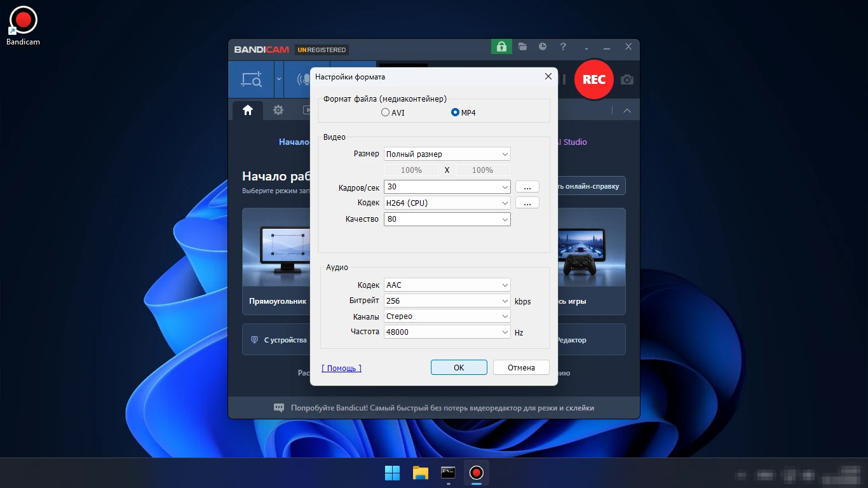Open the Bandicam desktop shortcut
The width and height of the screenshot is (868, 488).
point(23,26)
